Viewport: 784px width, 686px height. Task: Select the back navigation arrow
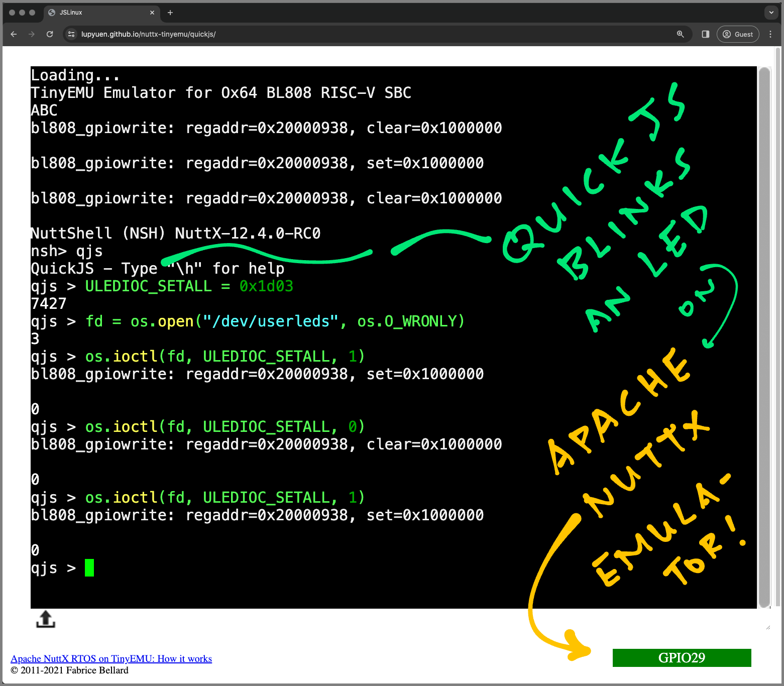(x=13, y=34)
